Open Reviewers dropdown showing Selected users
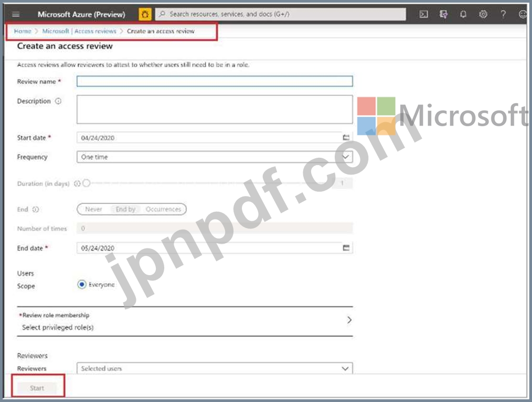This screenshot has height=402, width=532. 215,368
